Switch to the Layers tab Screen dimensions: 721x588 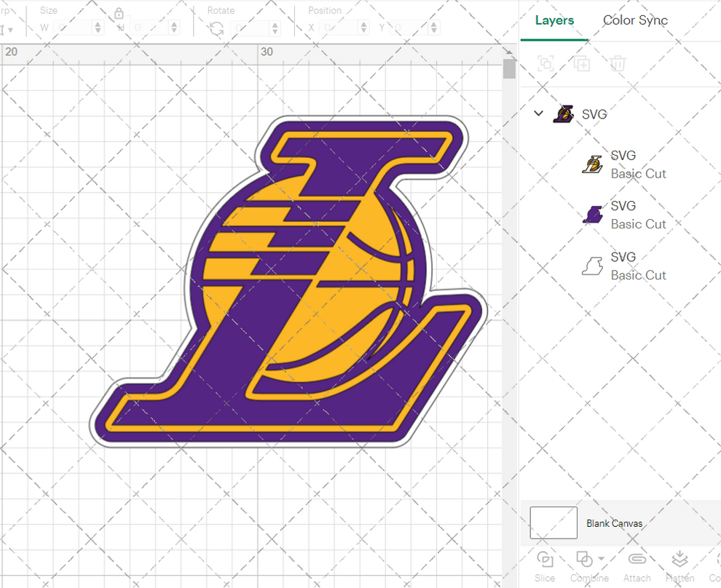tap(554, 20)
